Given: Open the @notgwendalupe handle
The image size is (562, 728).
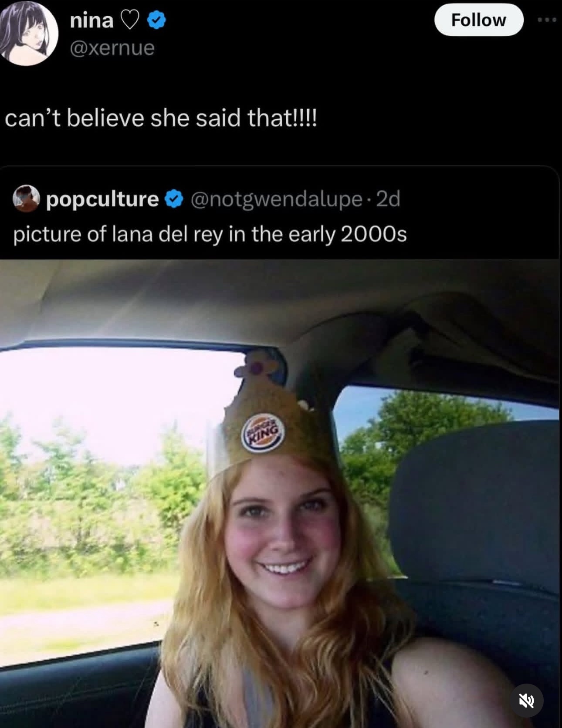Looking at the screenshot, I should tap(276, 199).
